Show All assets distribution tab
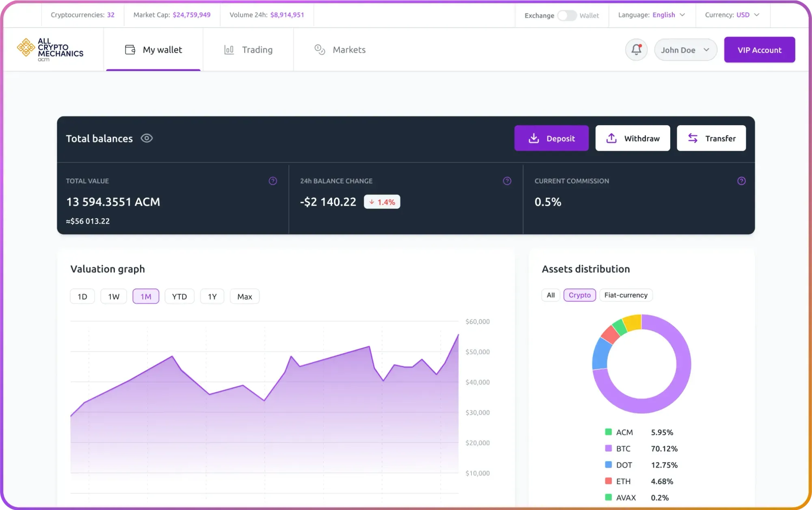The height and width of the screenshot is (510, 812). (551, 295)
